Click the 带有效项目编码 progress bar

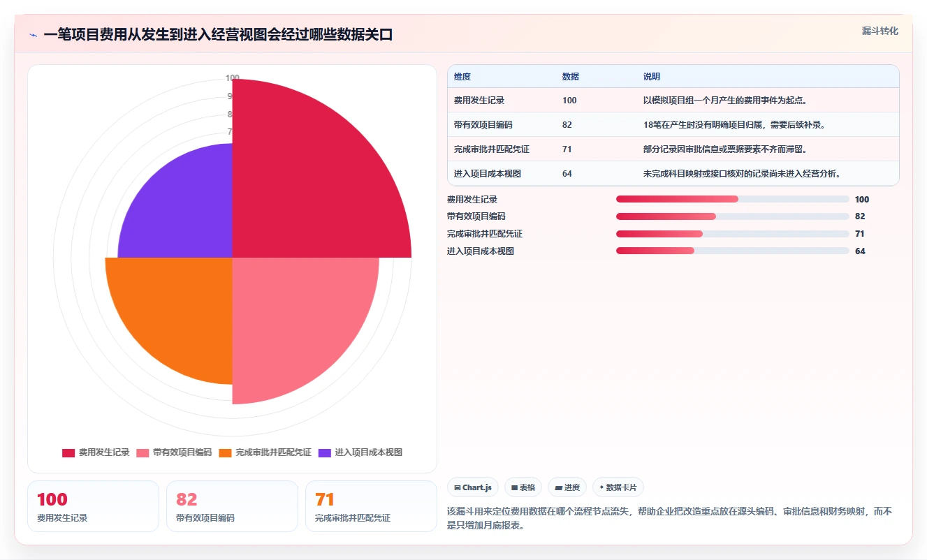732,216
